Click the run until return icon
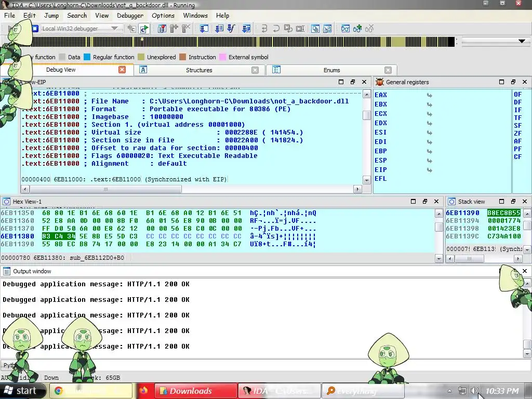This screenshot has width=532, height=399. [288, 29]
